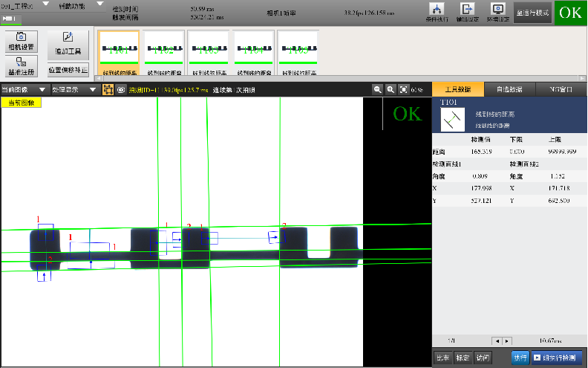Toggle the eye visibility icon in image toolbar

coord(120,89)
